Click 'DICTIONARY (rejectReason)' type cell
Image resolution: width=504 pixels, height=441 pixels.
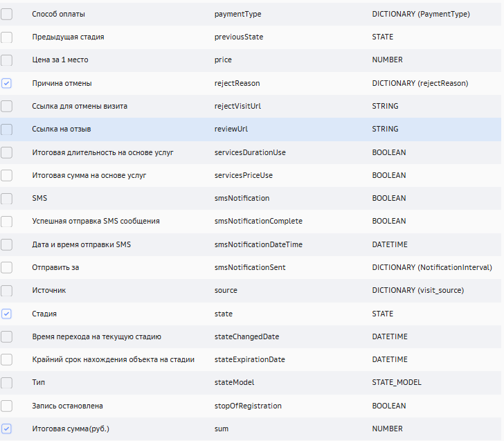coord(420,83)
